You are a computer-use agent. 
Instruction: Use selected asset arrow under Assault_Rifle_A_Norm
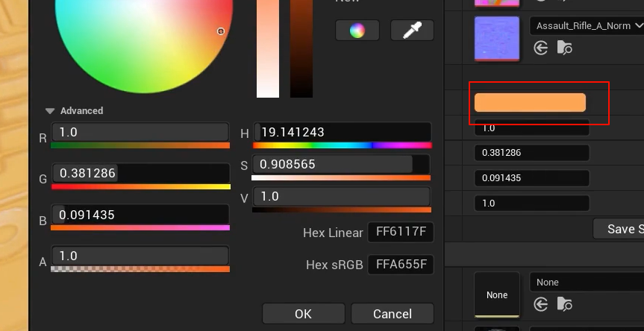click(x=541, y=48)
